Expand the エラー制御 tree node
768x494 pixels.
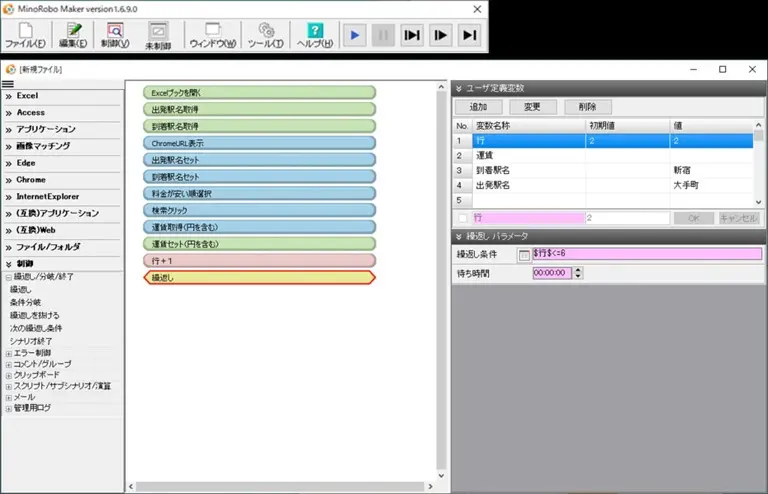click(x=8, y=352)
